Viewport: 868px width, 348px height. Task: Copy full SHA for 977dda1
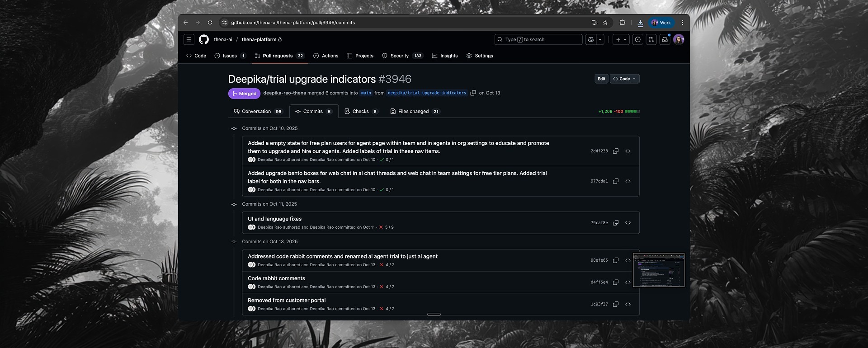tap(616, 181)
